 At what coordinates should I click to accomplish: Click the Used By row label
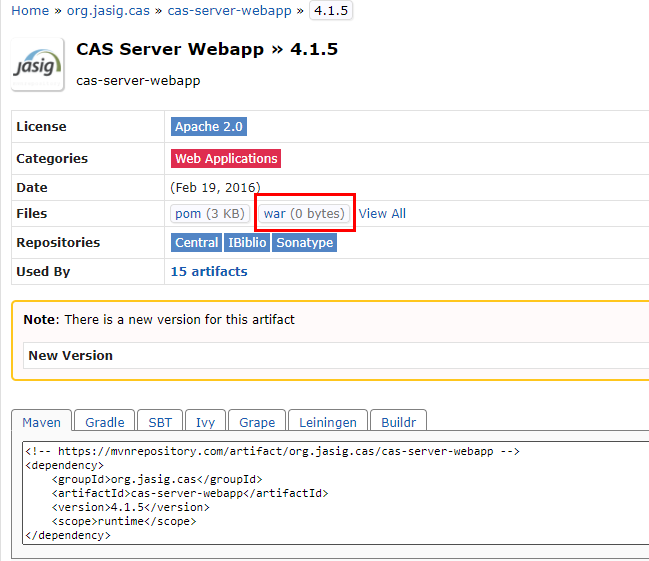(x=43, y=272)
